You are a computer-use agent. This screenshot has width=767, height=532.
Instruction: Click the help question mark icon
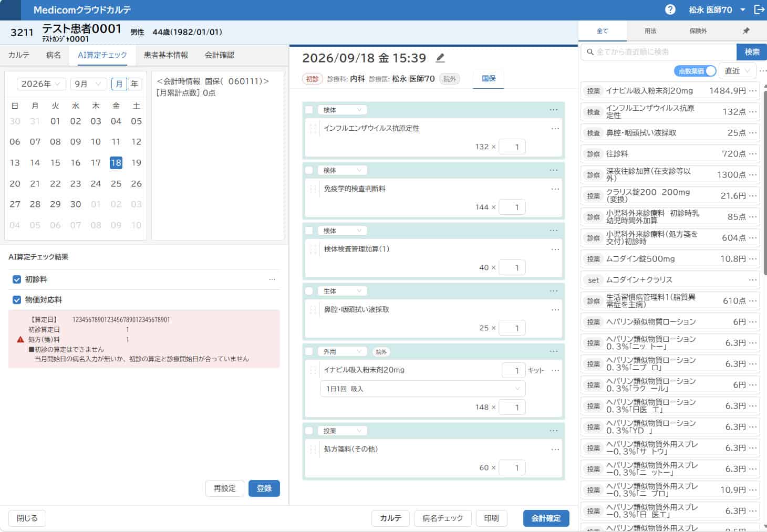(670, 9)
